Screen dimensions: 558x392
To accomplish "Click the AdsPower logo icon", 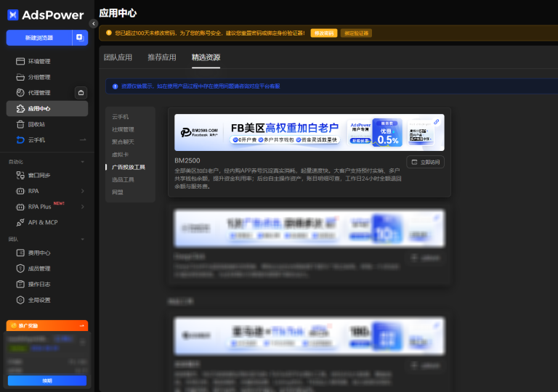I will click(x=13, y=15).
